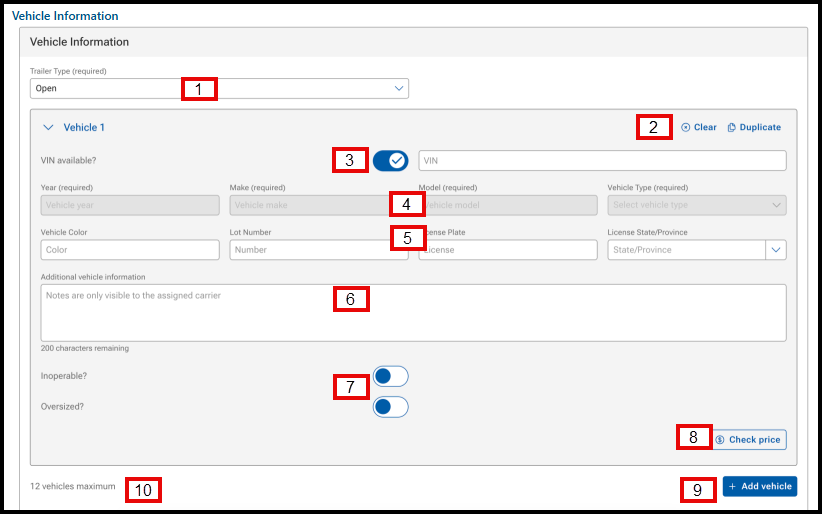The width and height of the screenshot is (822, 514).
Task: Click the Duplicate copy icon
Action: (732, 128)
